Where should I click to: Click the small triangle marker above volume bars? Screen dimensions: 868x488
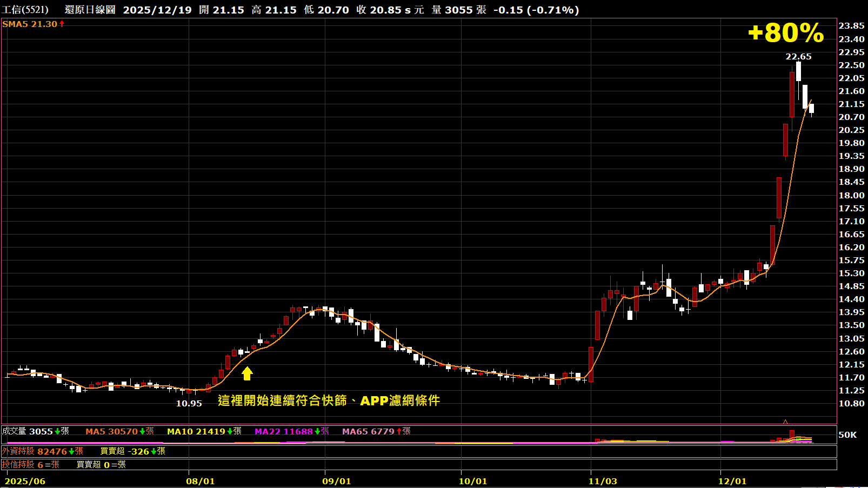785,422
